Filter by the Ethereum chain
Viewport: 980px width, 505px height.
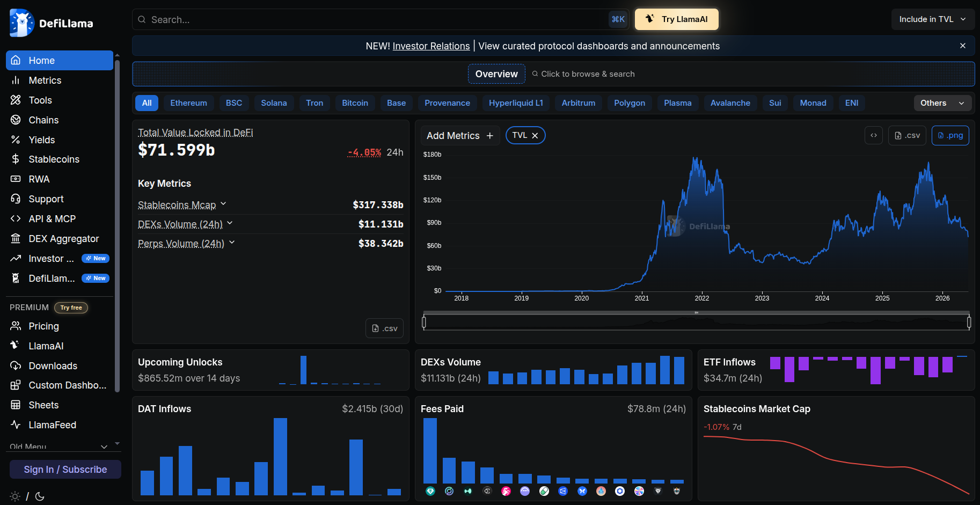[188, 103]
